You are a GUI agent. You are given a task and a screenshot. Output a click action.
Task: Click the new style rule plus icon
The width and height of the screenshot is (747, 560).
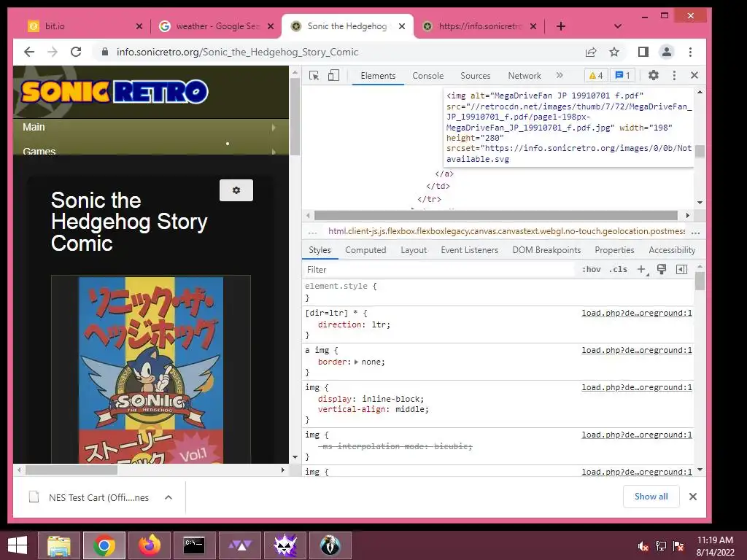tap(642, 270)
